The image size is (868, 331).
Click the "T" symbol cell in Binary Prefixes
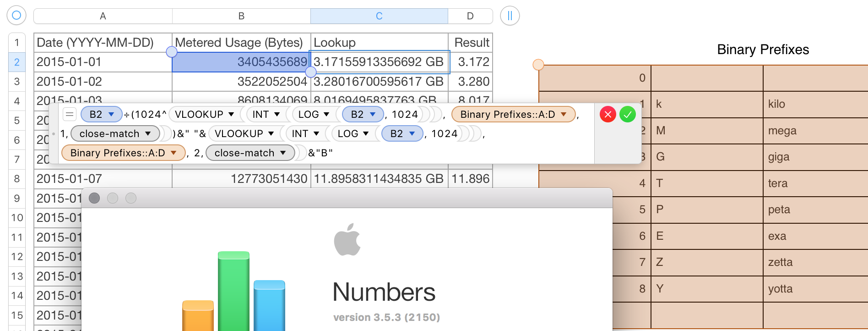point(707,183)
